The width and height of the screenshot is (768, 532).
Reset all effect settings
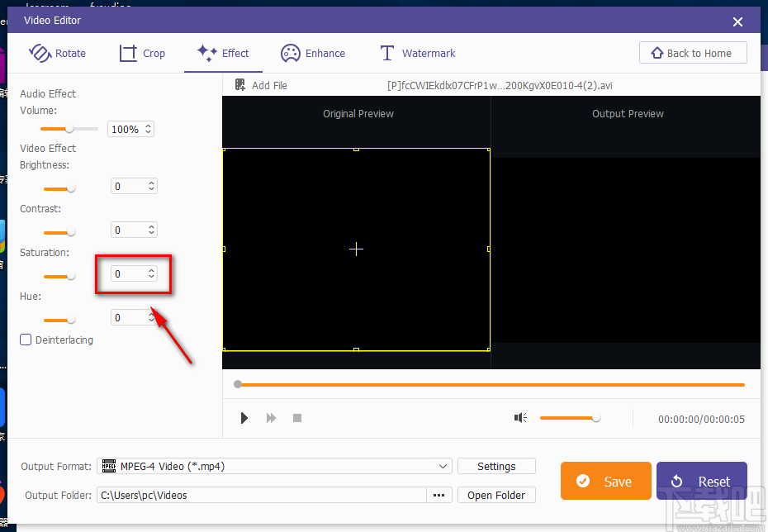[x=701, y=481]
